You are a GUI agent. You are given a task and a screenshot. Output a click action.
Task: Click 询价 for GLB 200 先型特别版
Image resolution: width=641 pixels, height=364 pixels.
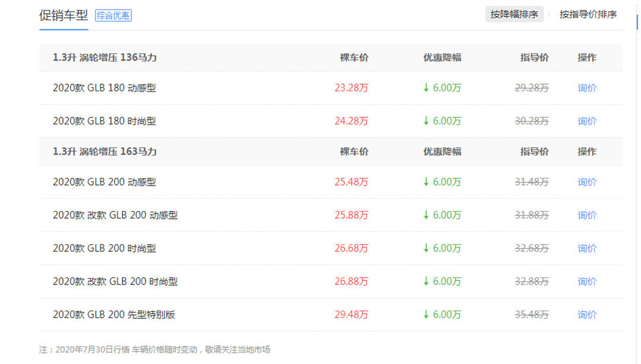tap(586, 315)
